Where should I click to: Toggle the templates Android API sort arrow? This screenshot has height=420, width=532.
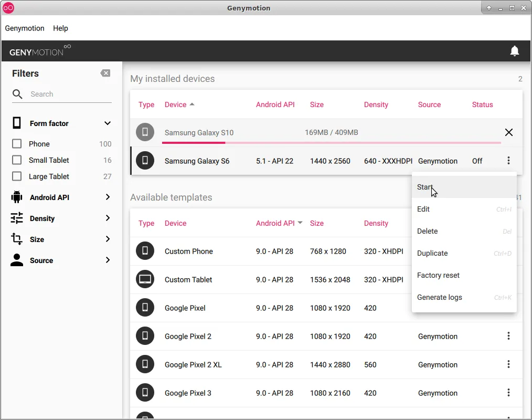[x=300, y=223]
